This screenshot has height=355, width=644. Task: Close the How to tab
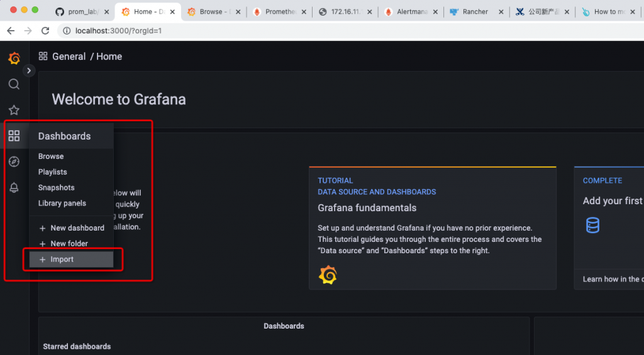tap(632, 12)
